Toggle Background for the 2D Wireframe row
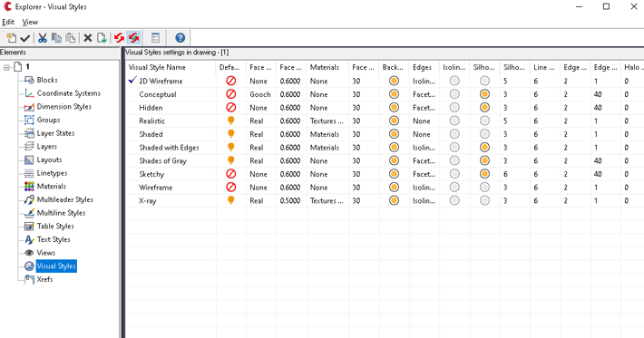The image size is (644, 338). coord(394,81)
